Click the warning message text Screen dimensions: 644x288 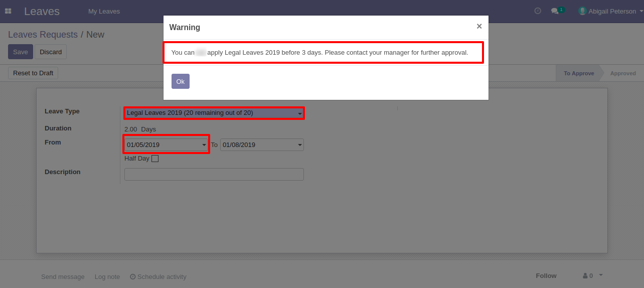click(319, 52)
